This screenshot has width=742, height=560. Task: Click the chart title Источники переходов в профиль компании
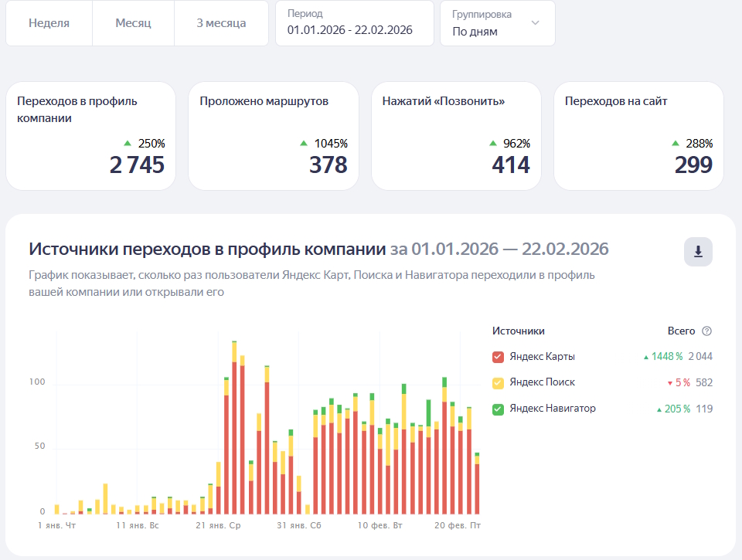[x=207, y=249]
